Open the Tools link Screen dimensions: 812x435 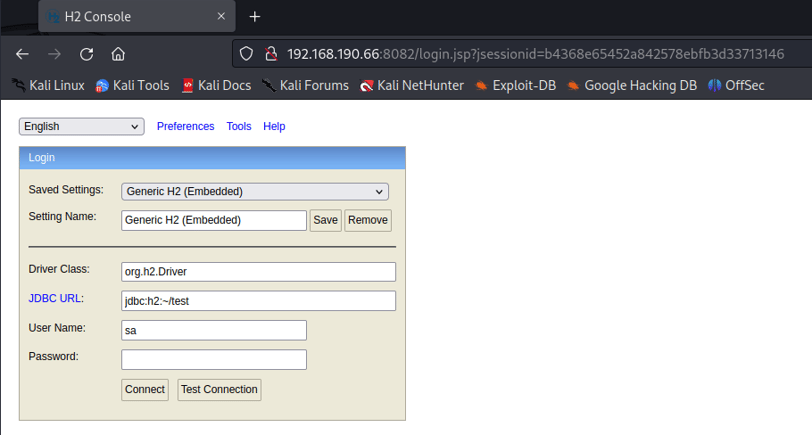tap(239, 126)
